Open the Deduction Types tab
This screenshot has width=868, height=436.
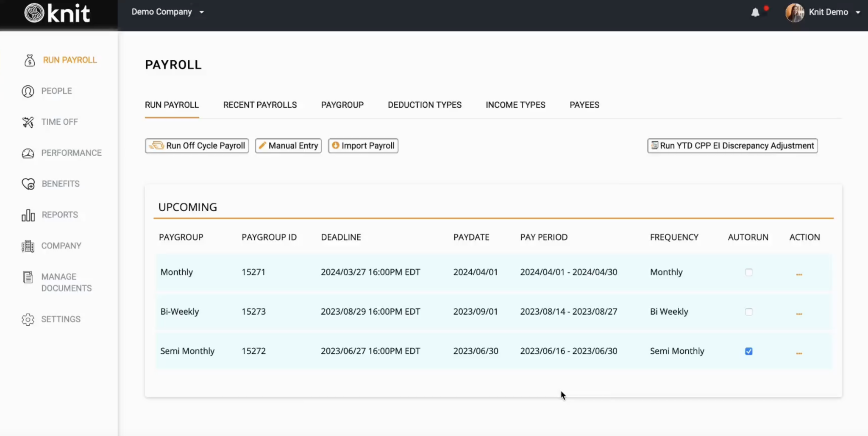(x=424, y=105)
